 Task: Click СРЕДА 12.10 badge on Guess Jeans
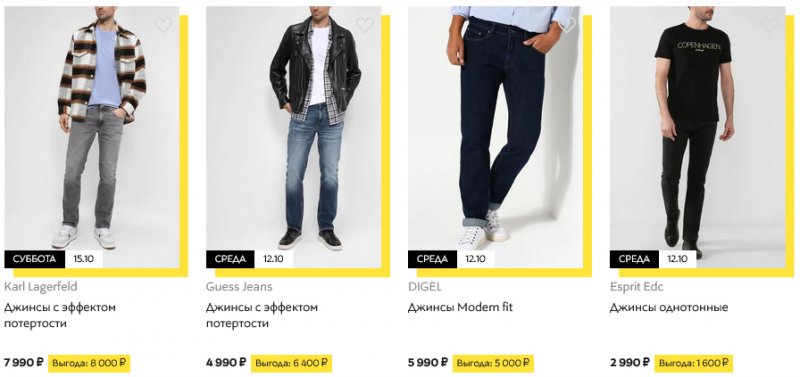click(x=249, y=259)
